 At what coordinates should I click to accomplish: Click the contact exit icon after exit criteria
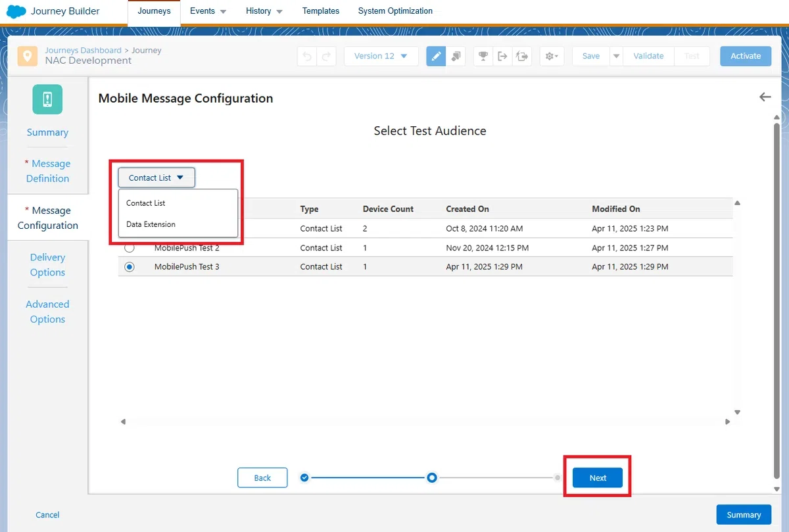coord(523,56)
